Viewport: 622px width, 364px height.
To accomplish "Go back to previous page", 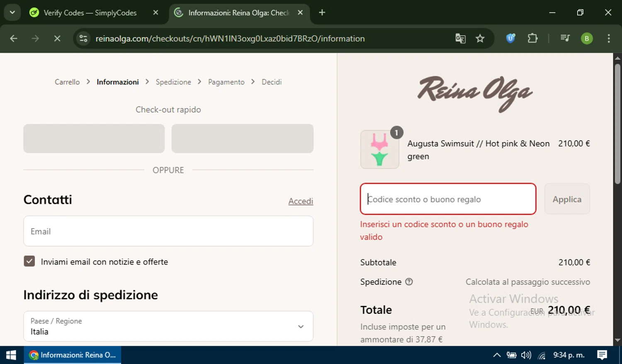I will click(14, 39).
